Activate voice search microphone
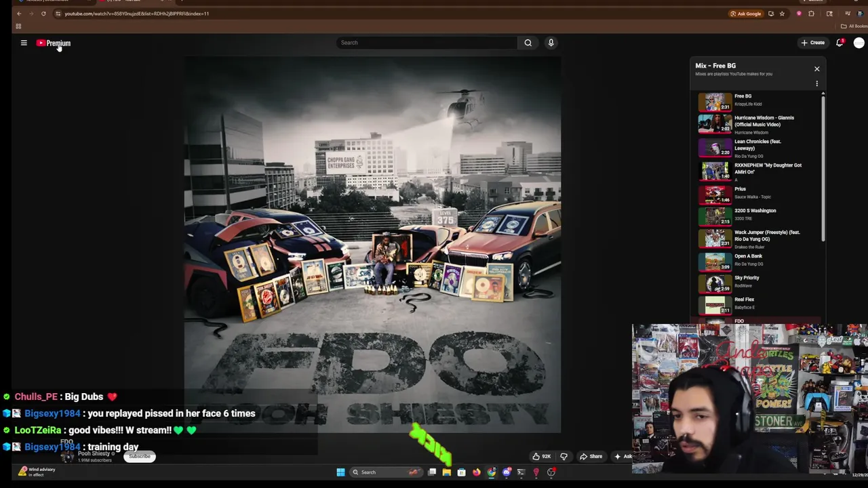The height and width of the screenshot is (488, 868). click(x=551, y=43)
